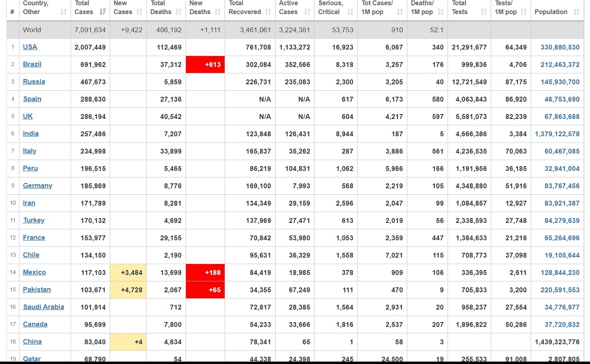Viewport: 590px width, 364px height.
Task: Sort by Total Cases sort icon
Action: coord(103,12)
